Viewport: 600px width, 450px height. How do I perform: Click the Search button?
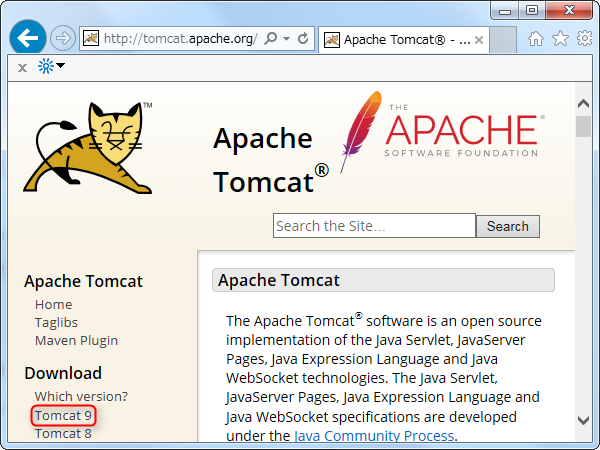[508, 226]
